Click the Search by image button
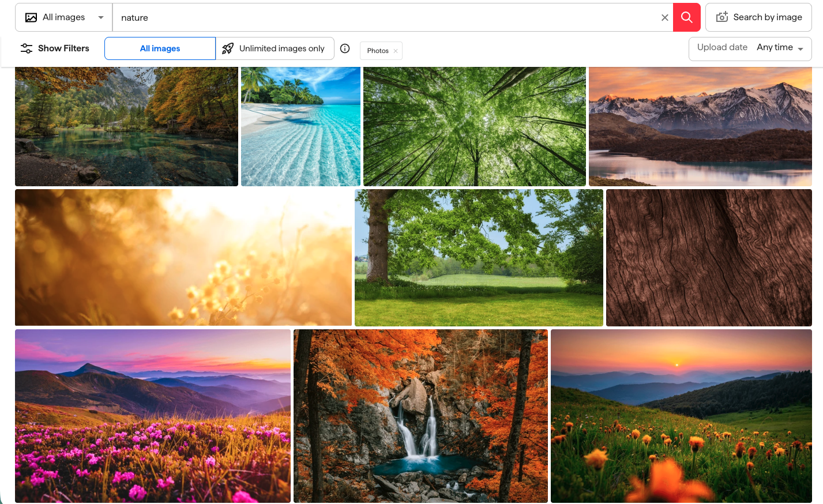This screenshot has width=823, height=504. (x=758, y=17)
